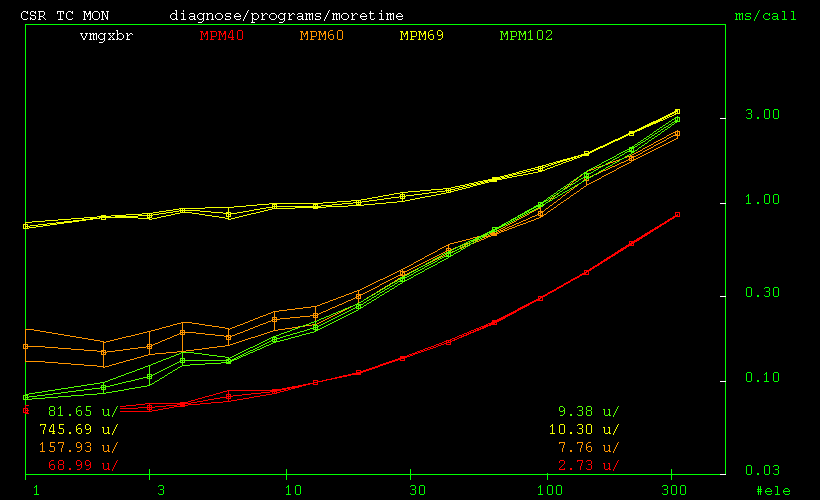Click the 0.03 y-axis tick label
The height and width of the screenshot is (500, 820).
click(x=762, y=470)
